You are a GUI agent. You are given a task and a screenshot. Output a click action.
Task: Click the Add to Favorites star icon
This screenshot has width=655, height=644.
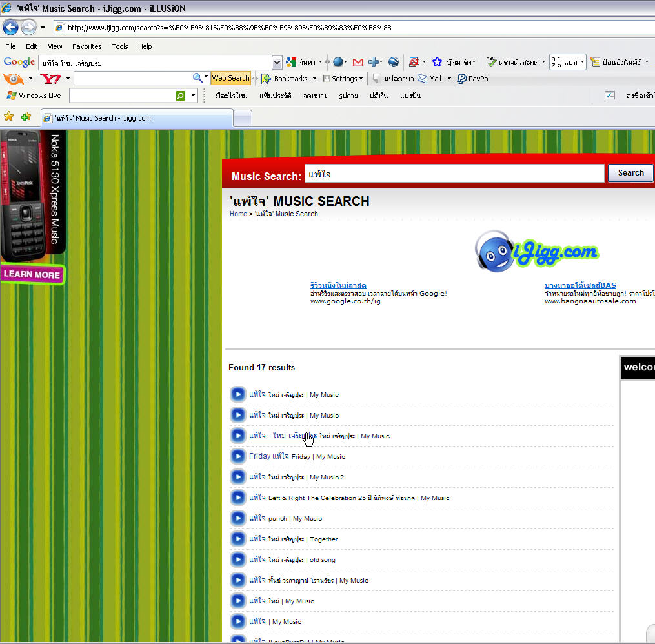(26, 117)
